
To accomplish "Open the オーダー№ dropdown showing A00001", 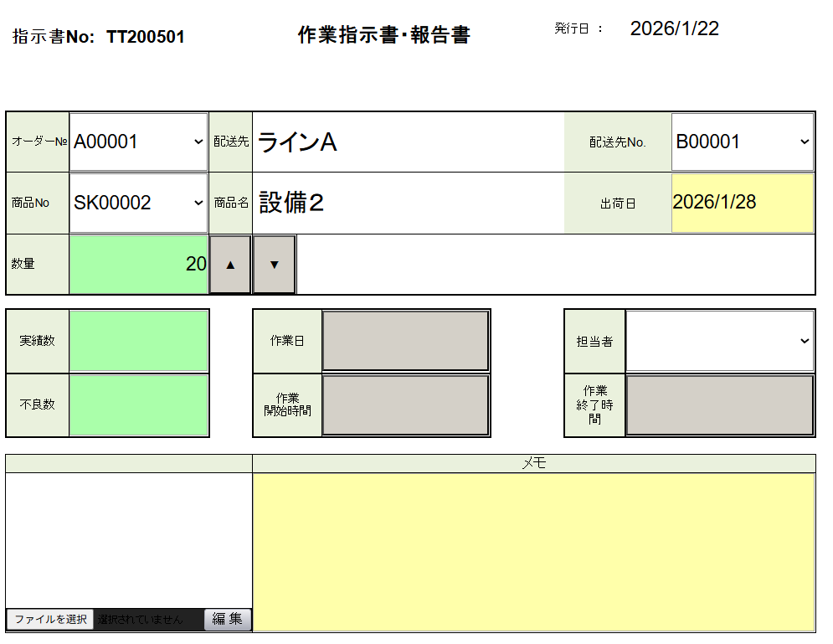I will pos(138,142).
